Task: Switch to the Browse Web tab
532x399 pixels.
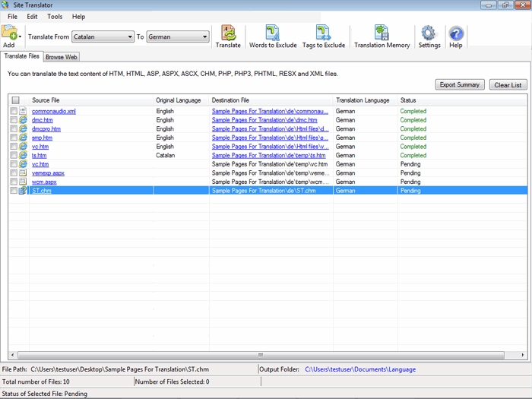Action: (62, 57)
